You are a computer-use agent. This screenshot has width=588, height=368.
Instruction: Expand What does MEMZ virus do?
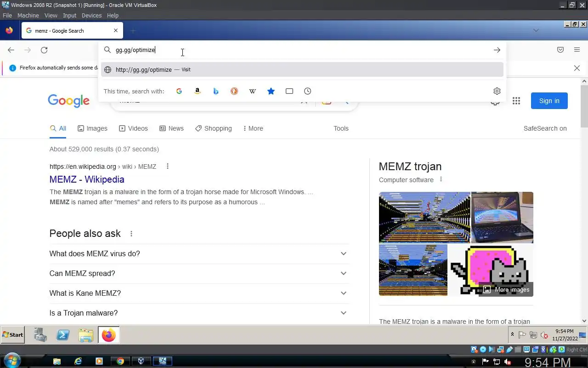199,253
